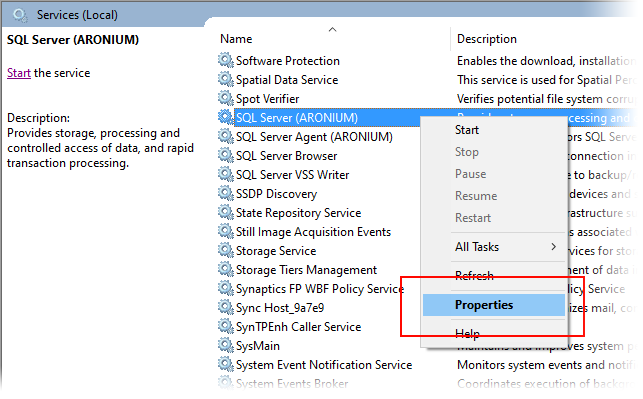Select the SQL Server VSS Writer name
This screenshot has height=399, width=643.
coord(292,175)
